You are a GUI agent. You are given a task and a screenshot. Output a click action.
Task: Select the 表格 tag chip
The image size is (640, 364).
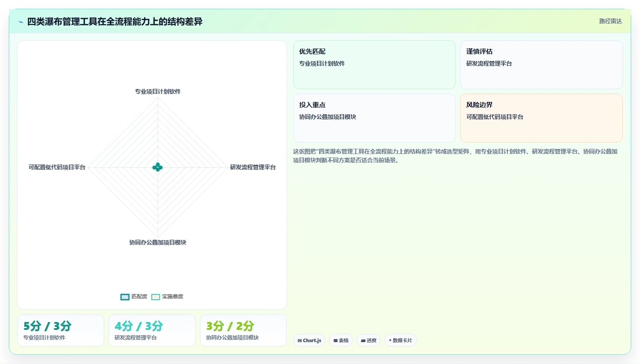341,340
